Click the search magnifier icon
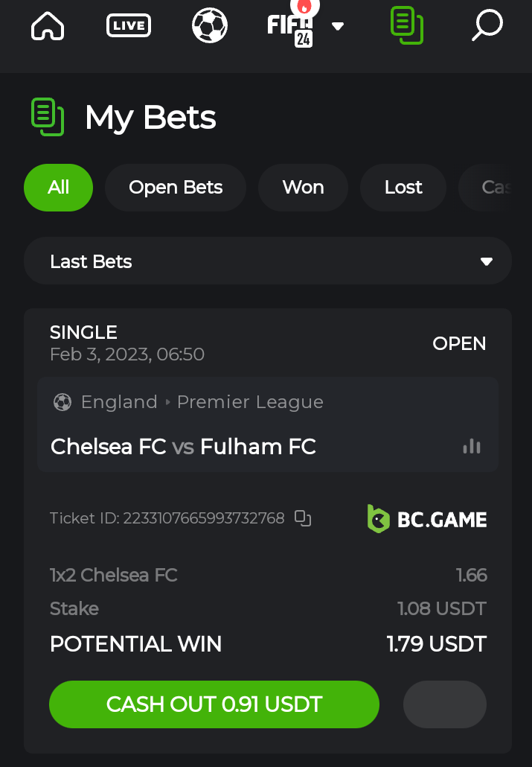This screenshot has width=532, height=767. 487,26
